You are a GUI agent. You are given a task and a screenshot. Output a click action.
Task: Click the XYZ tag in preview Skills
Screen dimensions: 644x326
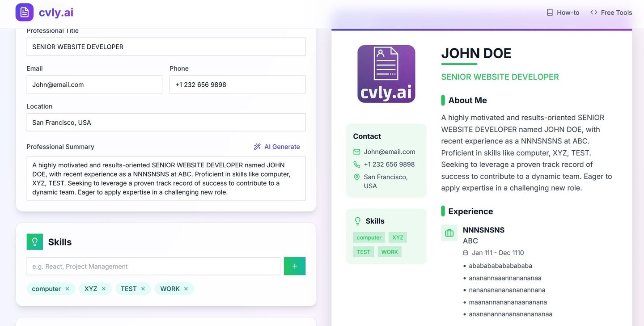pyautogui.click(x=398, y=237)
